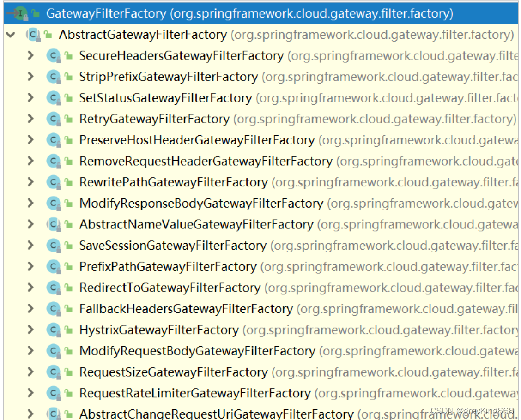Expand the RequestRateLimiterGatewayFilterFactory node

30,393
